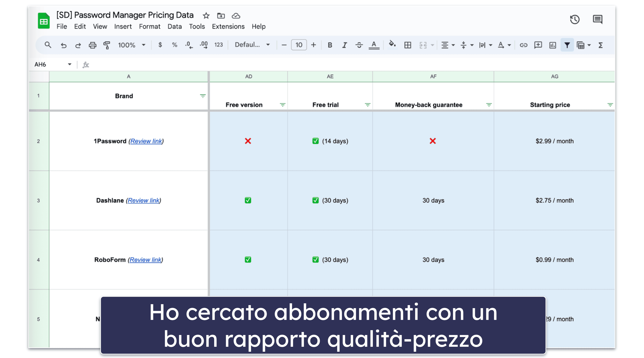The image size is (644, 358).
Task: Check the cloud save status icon
Action: pyautogui.click(x=236, y=16)
